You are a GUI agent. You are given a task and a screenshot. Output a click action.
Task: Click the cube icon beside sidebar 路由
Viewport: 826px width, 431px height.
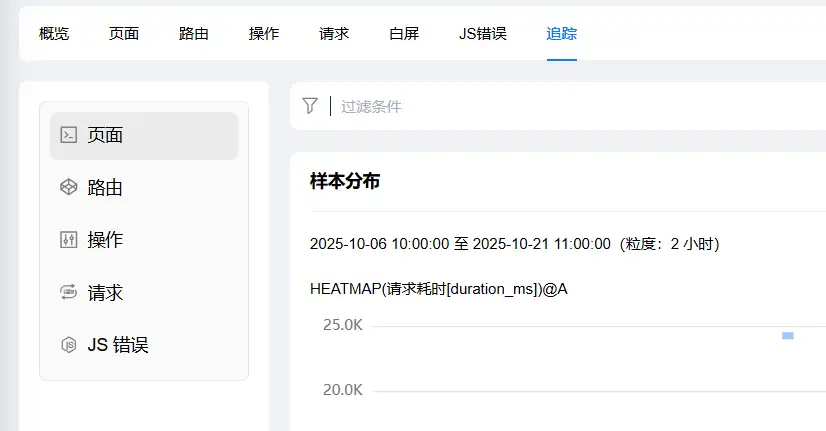[69, 187]
